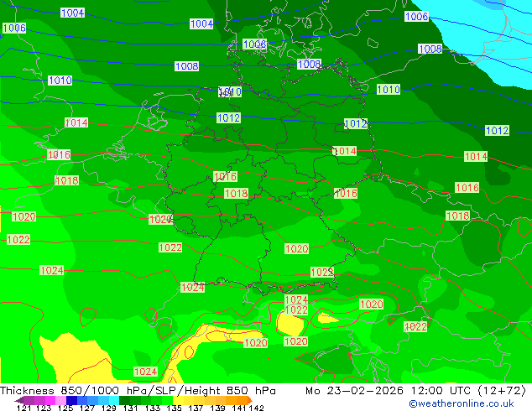This screenshot has width=532, height=411.
Task: Click the red 1014 isobar label at far left
Action: point(76,122)
